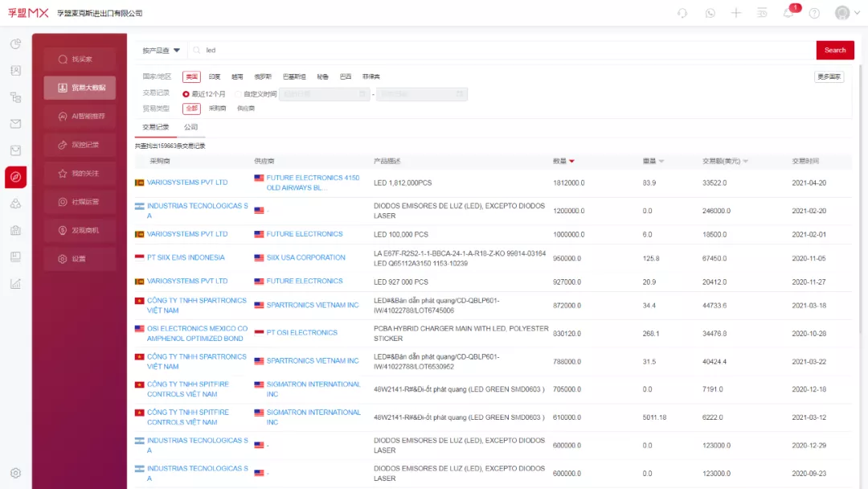
Task: Click the red Search button
Action: click(834, 51)
